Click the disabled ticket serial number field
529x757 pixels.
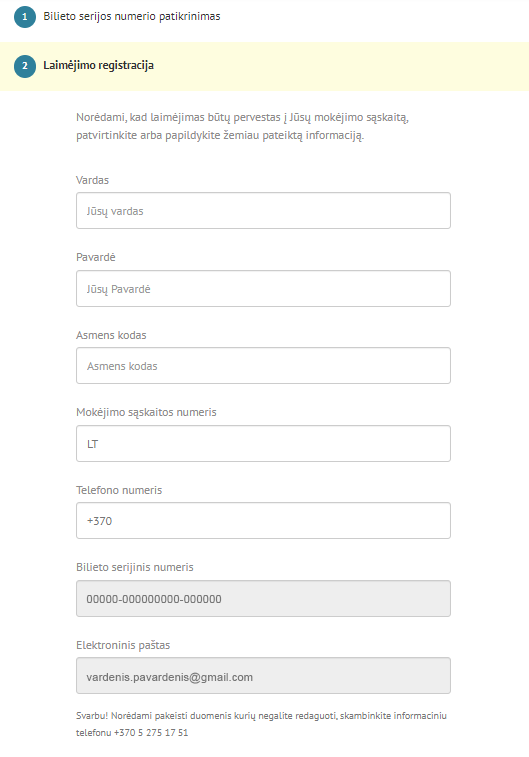pos(263,599)
